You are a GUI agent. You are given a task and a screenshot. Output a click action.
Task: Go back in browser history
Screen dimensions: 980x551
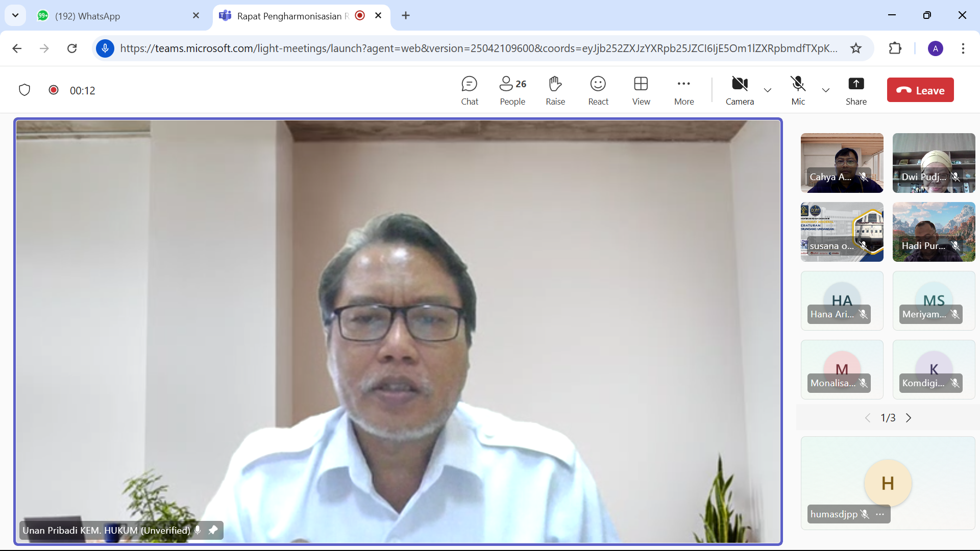[17, 48]
